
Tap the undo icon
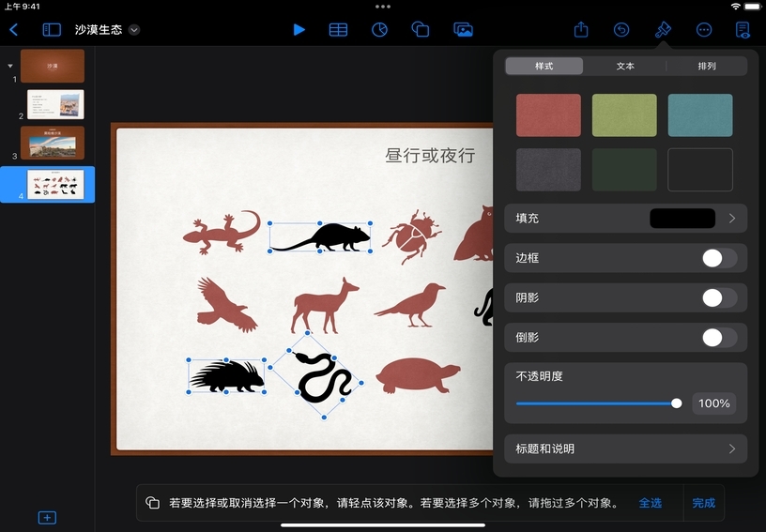(x=621, y=30)
